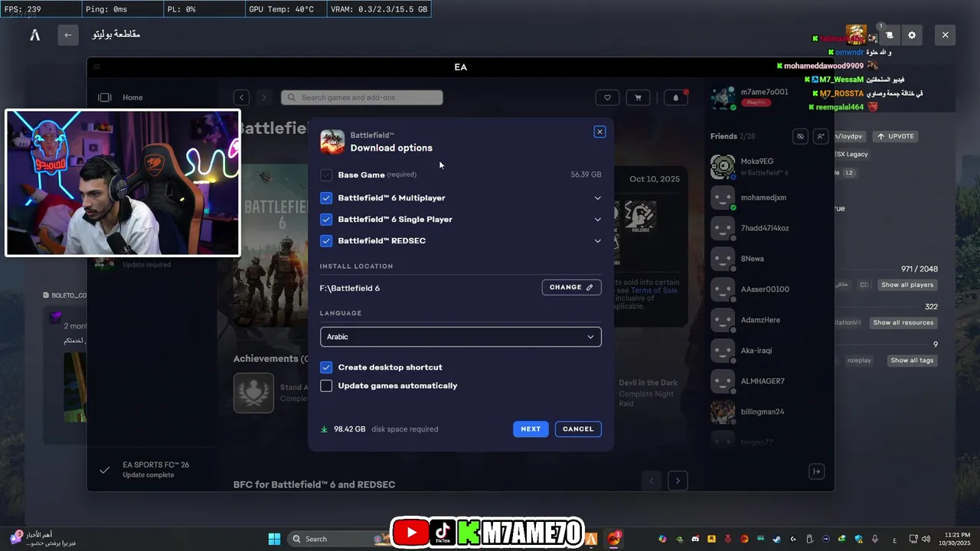Screen dimensions: 980x551
Task: Click 8Newa in friends list
Action: pos(753,259)
